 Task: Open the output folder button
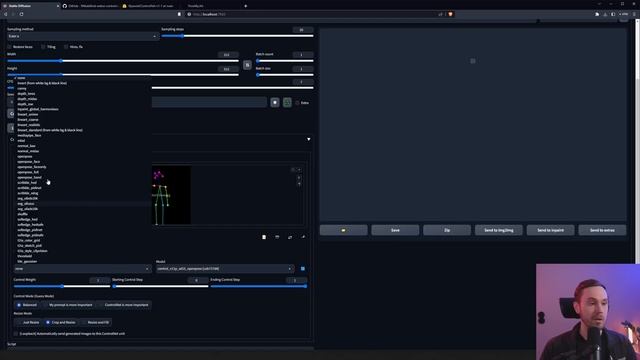coord(344,230)
